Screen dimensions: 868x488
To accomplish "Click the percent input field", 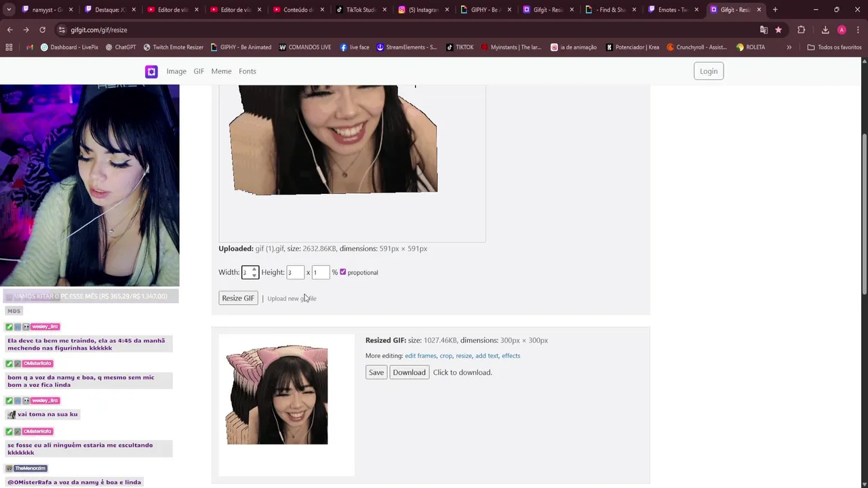I will (x=321, y=272).
